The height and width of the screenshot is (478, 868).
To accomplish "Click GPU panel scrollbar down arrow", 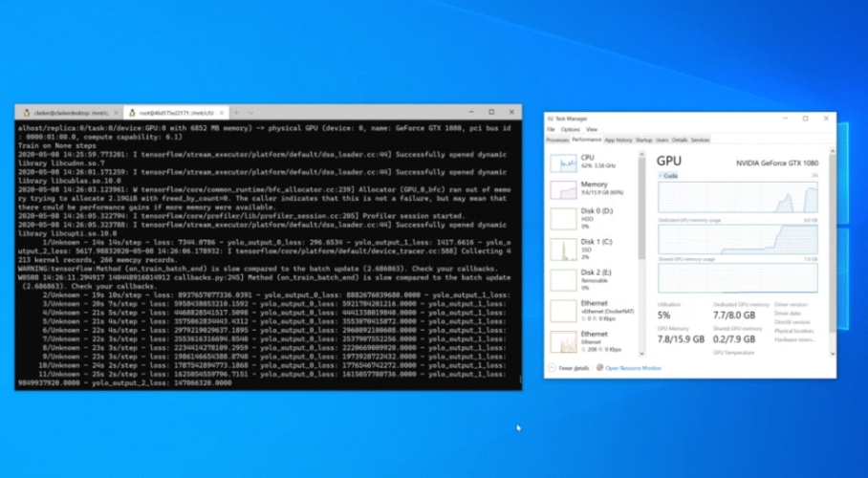I will (x=833, y=354).
